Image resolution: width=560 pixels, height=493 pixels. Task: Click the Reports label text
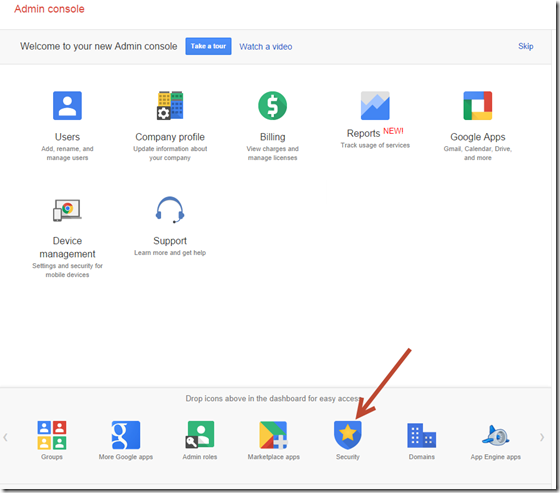[x=363, y=133]
